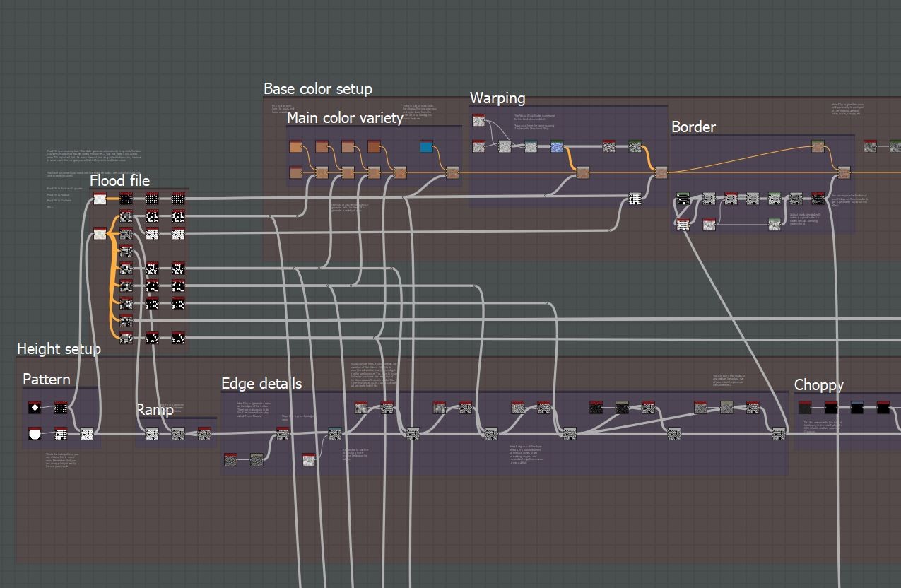
Task: Select the black-white tile node in Warping's bottom right
Action: (x=635, y=199)
